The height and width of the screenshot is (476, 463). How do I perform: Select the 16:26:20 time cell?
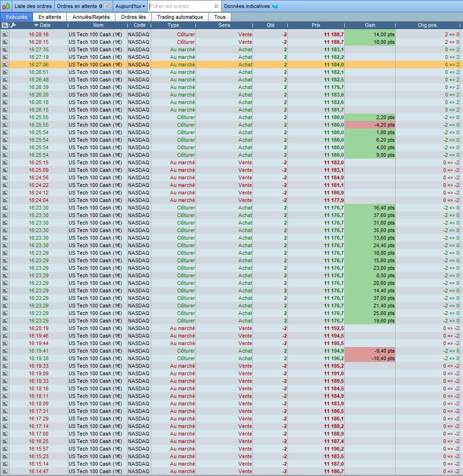coord(39,95)
